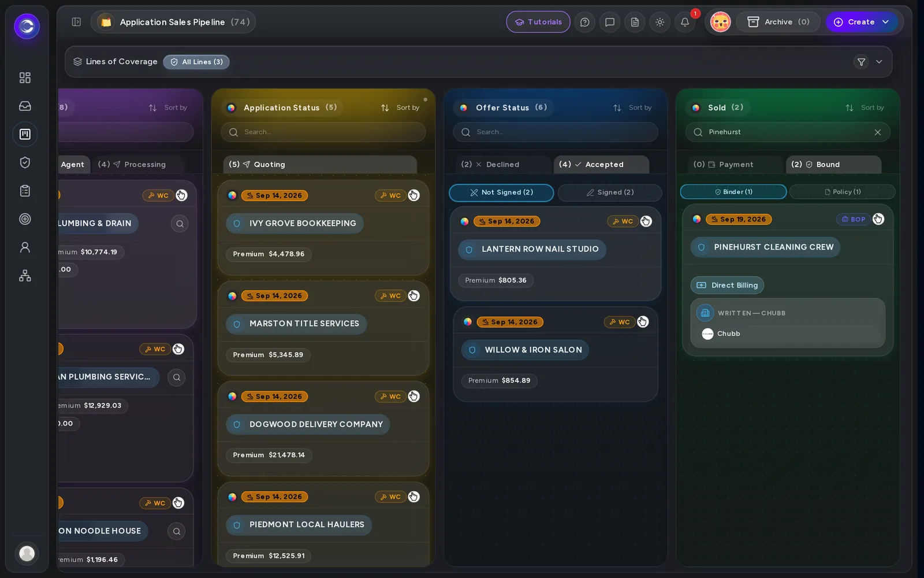Select the Policy (1) filter

[843, 192]
